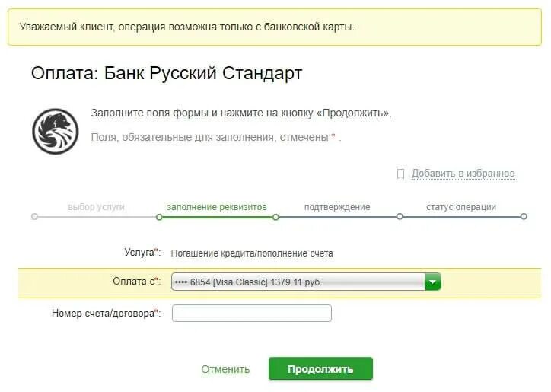
Task: Open the green arrow of the card dropdown
Action: pos(432,282)
